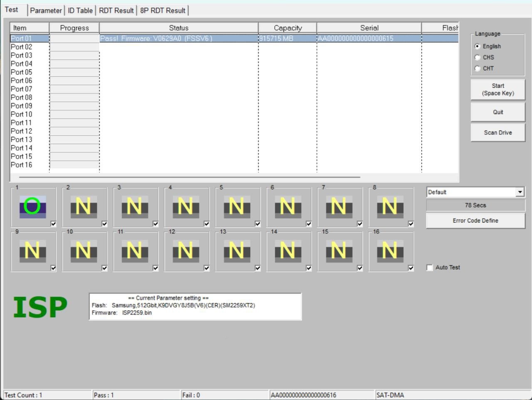532x400 pixels.
Task: Click the Status column header
Action: [179, 28]
